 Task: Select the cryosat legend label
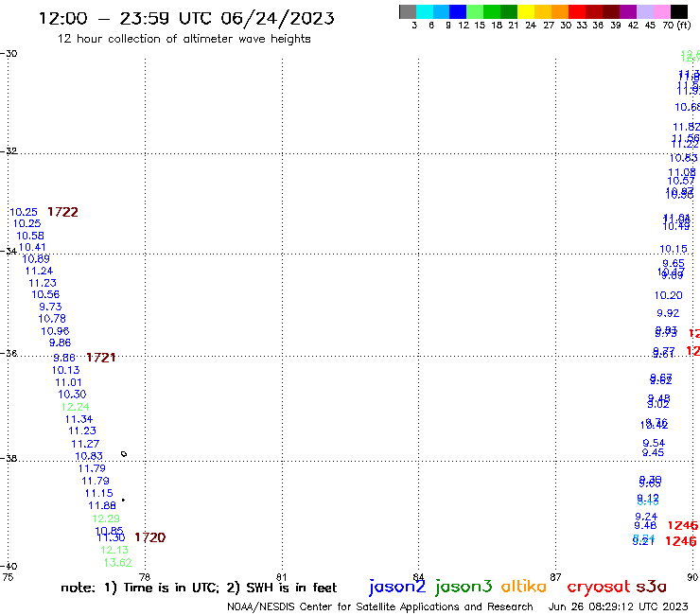599,587
